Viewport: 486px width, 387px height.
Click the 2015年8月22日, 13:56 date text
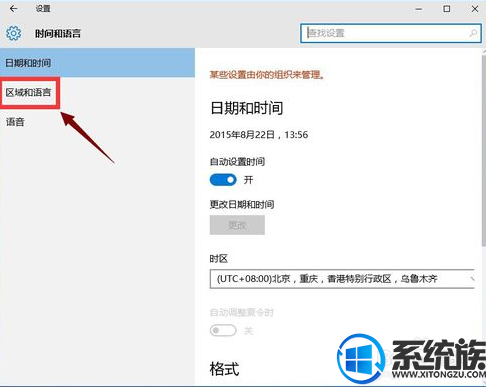pyautogui.click(x=259, y=135)
